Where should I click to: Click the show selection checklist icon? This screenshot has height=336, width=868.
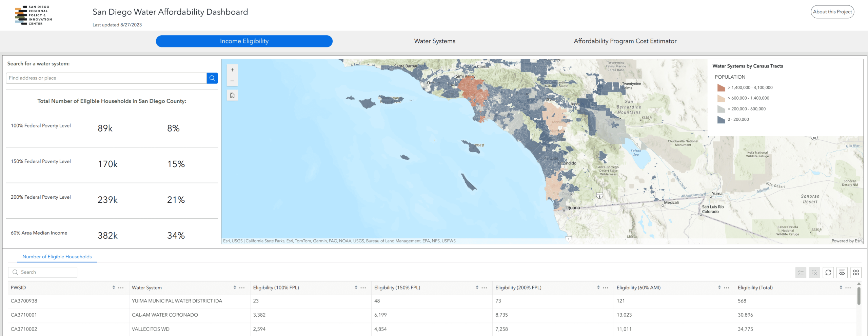(801, 273)
